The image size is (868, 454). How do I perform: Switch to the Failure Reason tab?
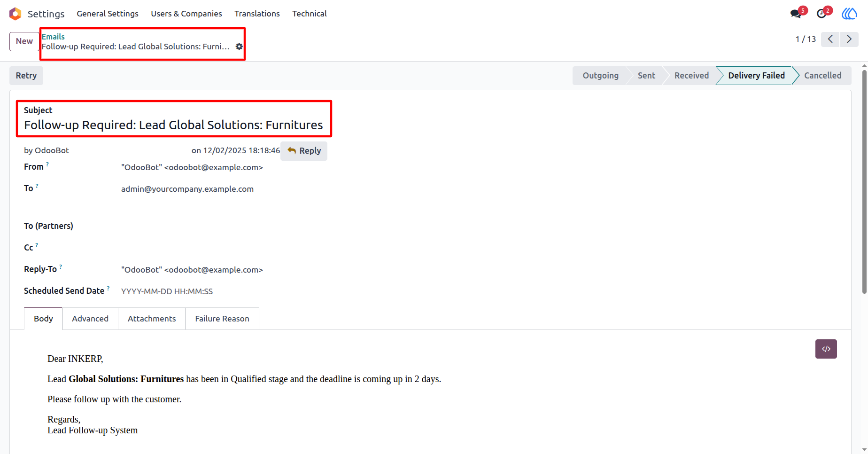222,319
